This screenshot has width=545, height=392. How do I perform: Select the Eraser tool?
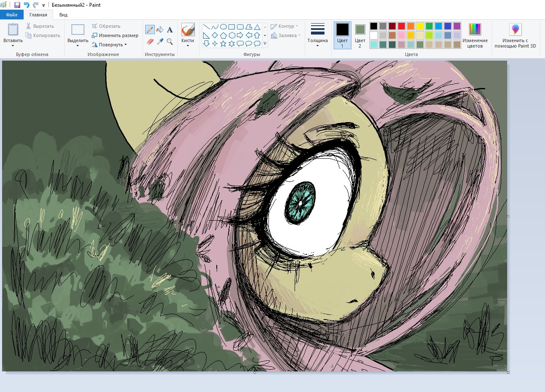(x=150, y=42)
